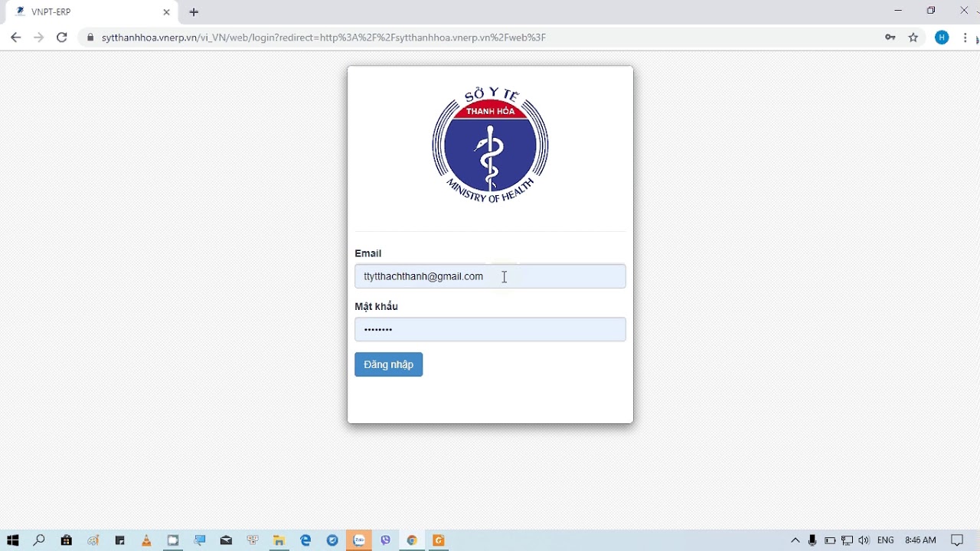Switch ENG input language
980x551 pixels.
point(886,540)
